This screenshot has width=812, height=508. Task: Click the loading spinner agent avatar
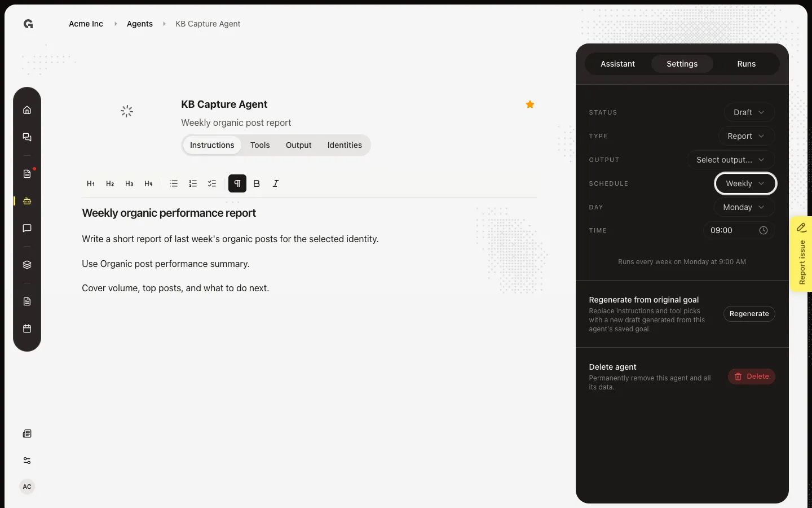point(127,111)
